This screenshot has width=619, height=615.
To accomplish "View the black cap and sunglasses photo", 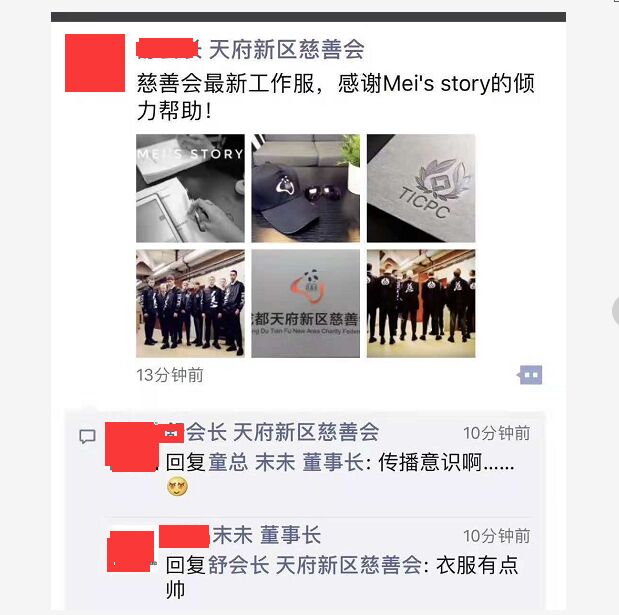I will click(x=306, y=188).
